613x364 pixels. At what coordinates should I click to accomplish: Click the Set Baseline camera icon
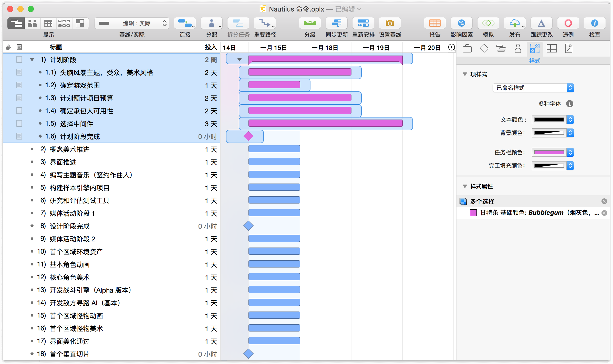[x=390, y=24]
